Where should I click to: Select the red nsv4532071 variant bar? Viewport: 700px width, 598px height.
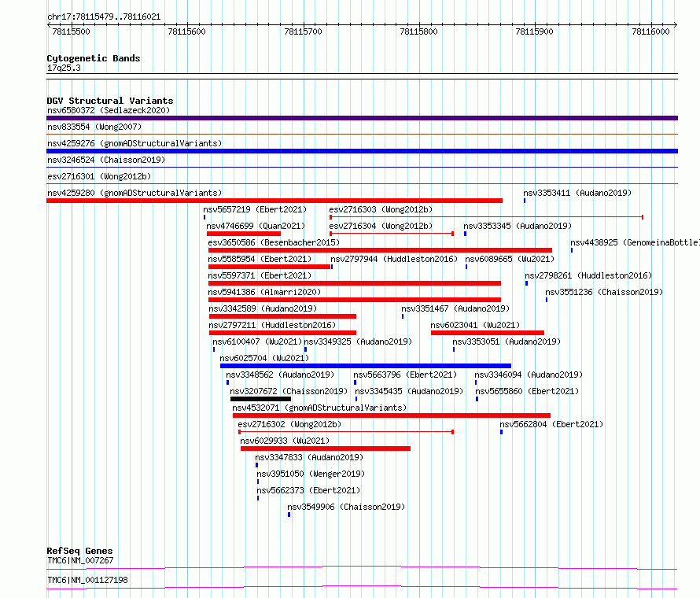[392, 415]
